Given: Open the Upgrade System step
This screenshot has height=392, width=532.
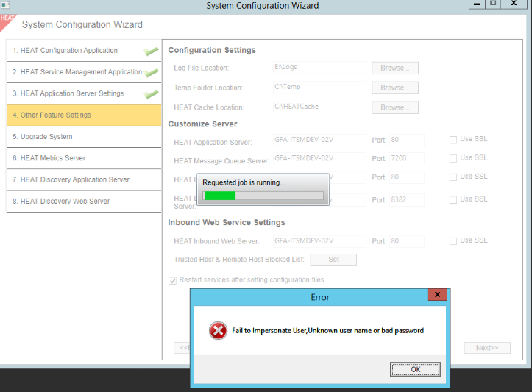Looking at the screenshot, I should (x=83, y=137).
